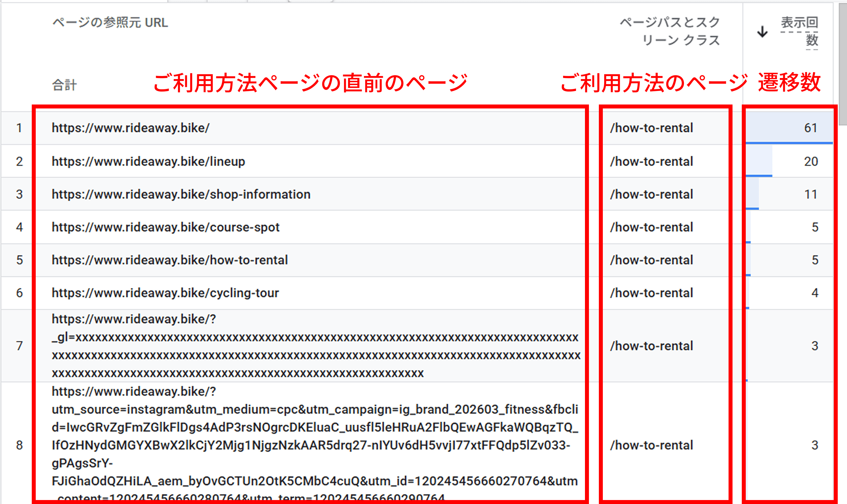Screen dimensions: 847x504
Task: Click the ページパスとスクリーン クラス column header
Action: tap(670, 31)
